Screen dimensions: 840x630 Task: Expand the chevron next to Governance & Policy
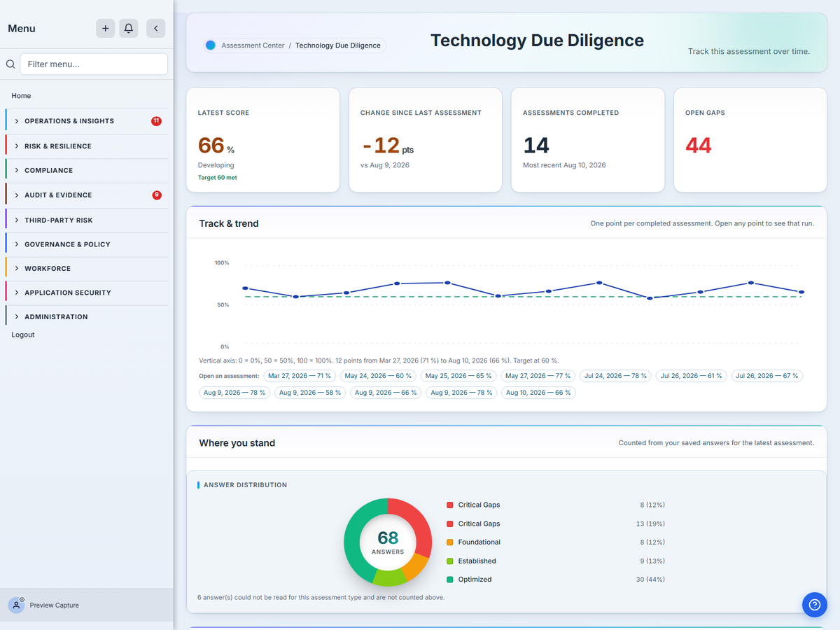(x=17, y=244)
